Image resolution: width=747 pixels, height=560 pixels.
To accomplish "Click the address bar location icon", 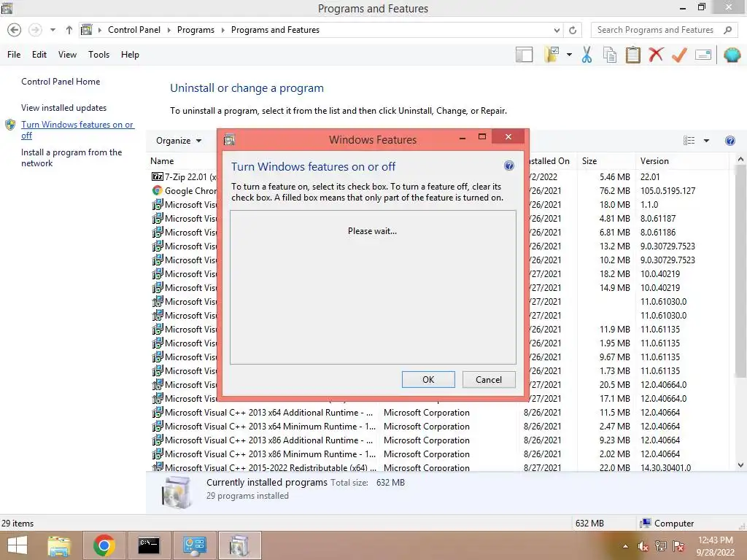I will coord(86,30).
